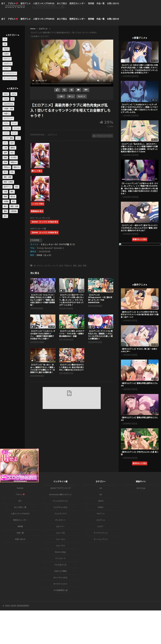The height and width of the screenshot is (644, 161).
Task: Open the 人気ランキングTOP25 item in the lower navigation row
Action: tap(44, 19)
